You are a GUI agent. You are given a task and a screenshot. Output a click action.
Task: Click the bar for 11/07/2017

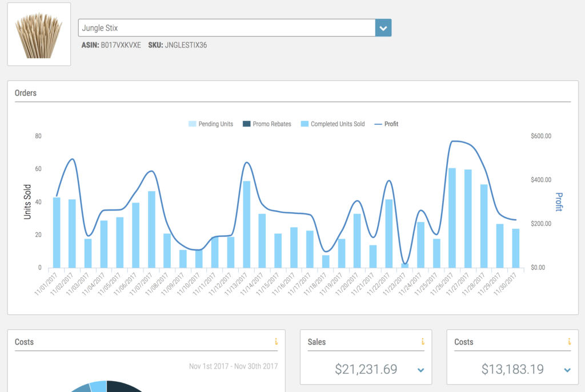click(151, 229)
